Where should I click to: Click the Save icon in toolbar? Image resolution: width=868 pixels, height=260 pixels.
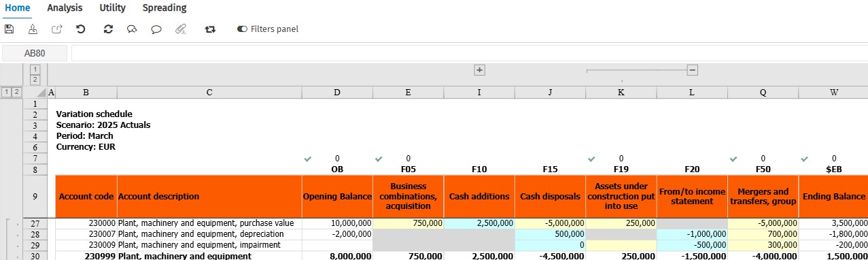click(x=9, y=29)
